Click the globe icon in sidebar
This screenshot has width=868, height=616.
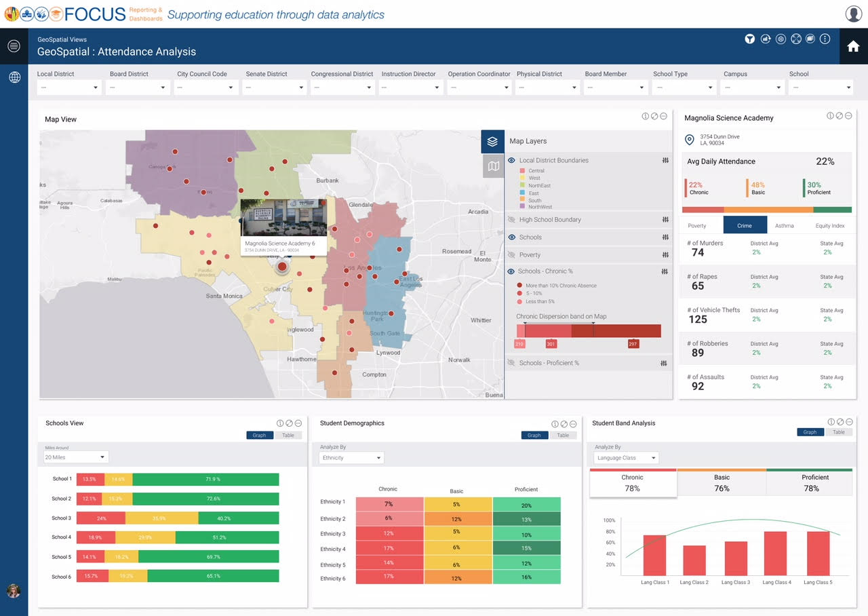coord(14,77)
